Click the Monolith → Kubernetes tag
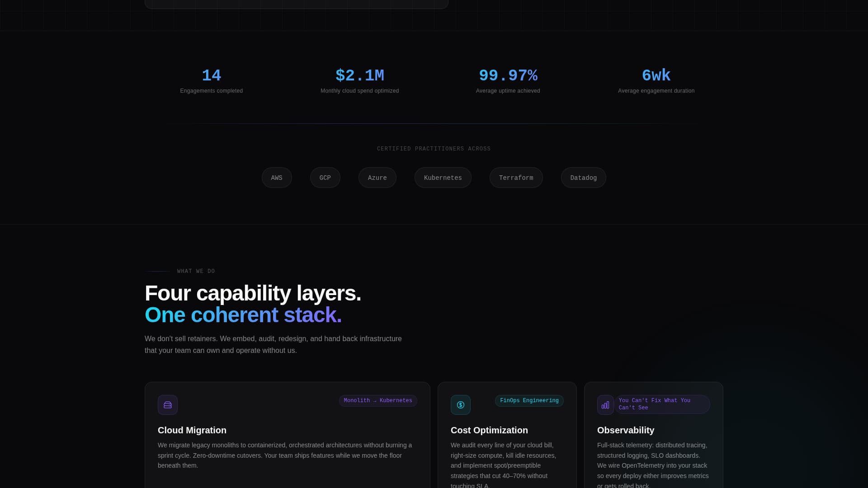 coord(378,401)
